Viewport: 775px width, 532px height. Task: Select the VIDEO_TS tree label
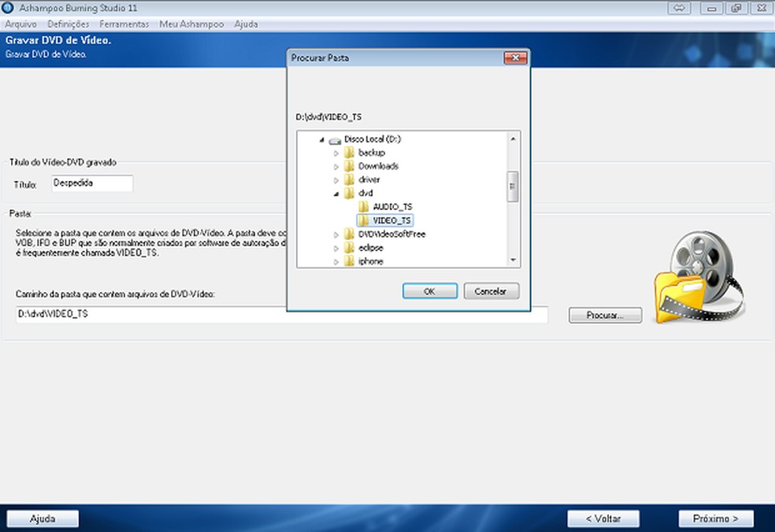click(x=391, y=220)
